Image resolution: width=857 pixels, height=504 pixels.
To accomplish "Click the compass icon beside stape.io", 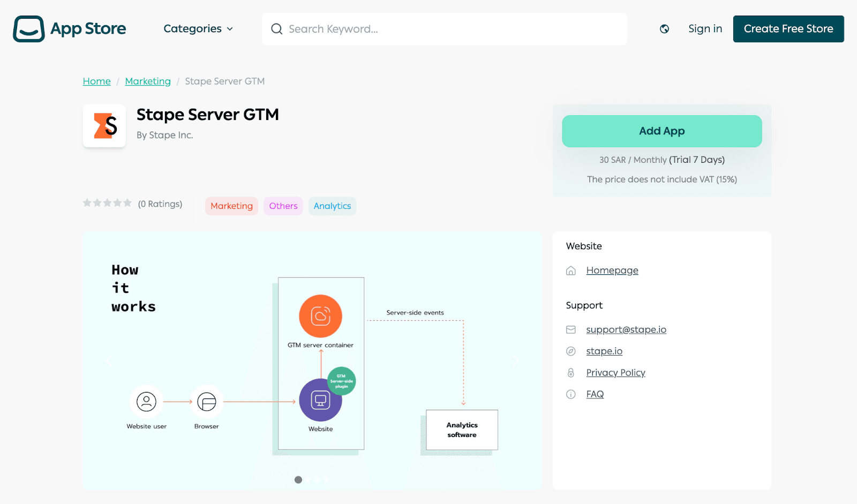I will pyautogui.click(x=571, y=351).
